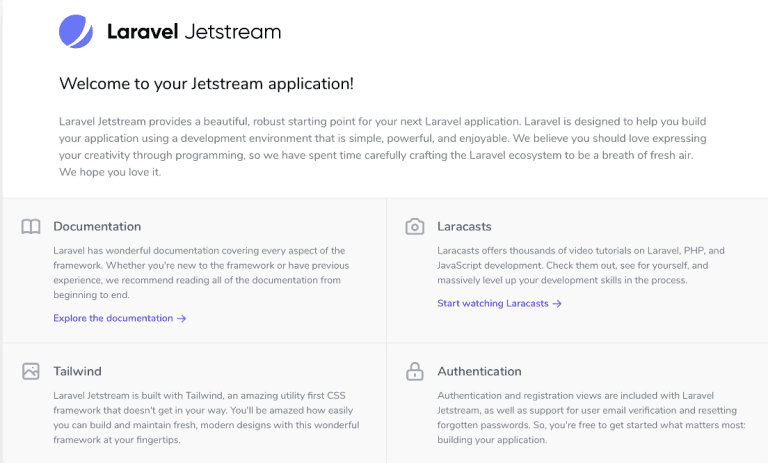Viewport: 768px width, 463px height.
Task: Click the arrow after Start watching Laracasts
Action: click(x=557, y=304)
